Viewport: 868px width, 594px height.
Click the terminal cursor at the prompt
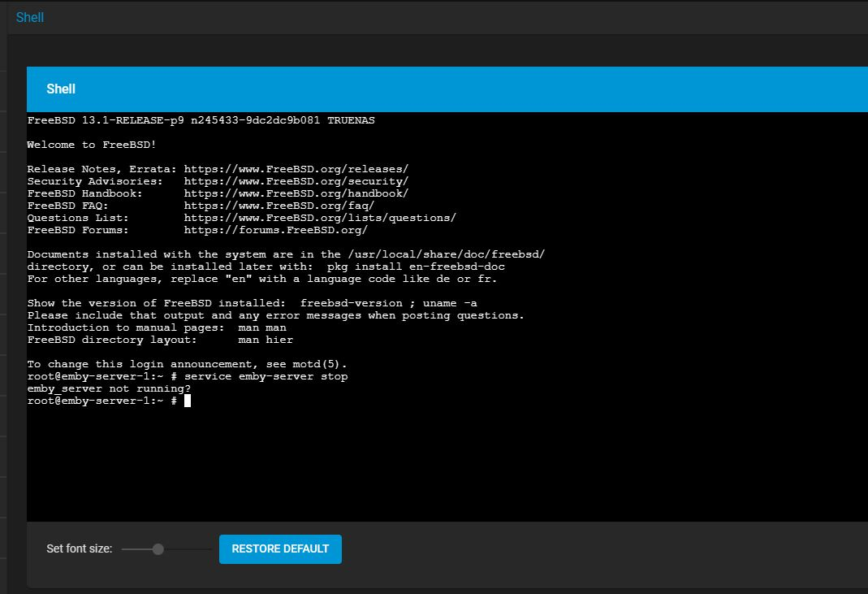pyautogui.click(x=188, y=400)
